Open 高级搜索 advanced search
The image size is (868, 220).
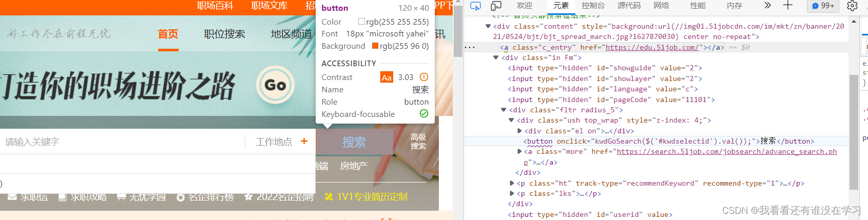point(418,142)
